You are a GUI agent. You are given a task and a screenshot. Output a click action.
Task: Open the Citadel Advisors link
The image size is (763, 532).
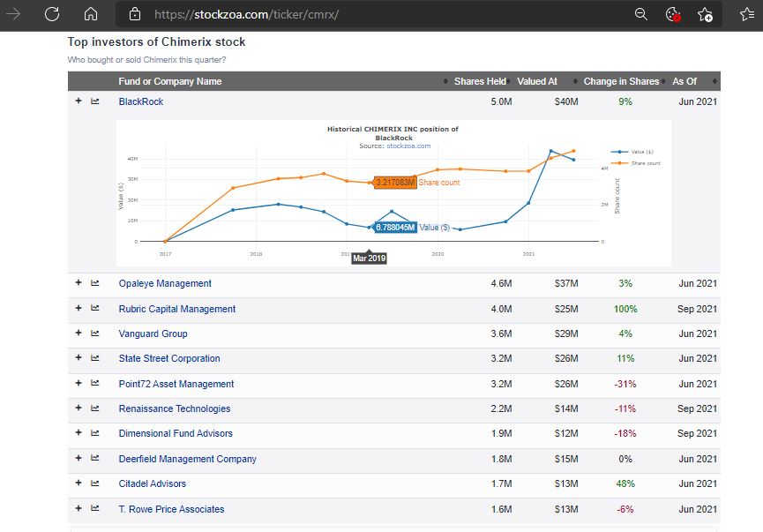[153, 483]
